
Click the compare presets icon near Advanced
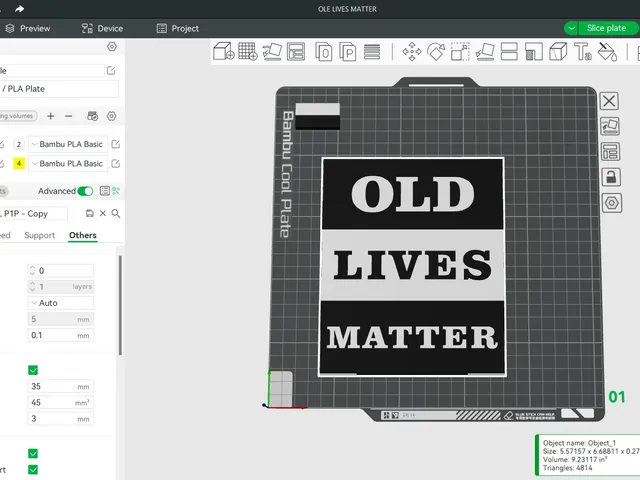point(116,191)
